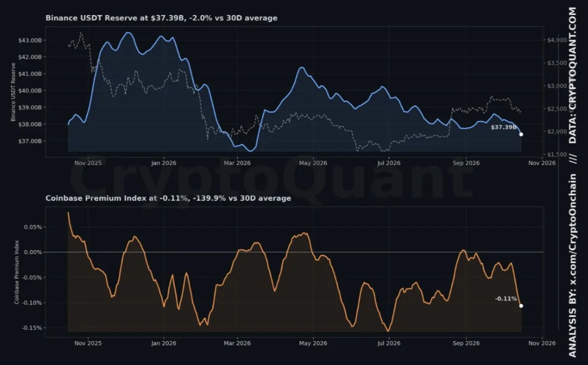The height and width of the screenshot is (365, 588).
Task: Select the -0.15% tick on premium axis
Action: 32,328
